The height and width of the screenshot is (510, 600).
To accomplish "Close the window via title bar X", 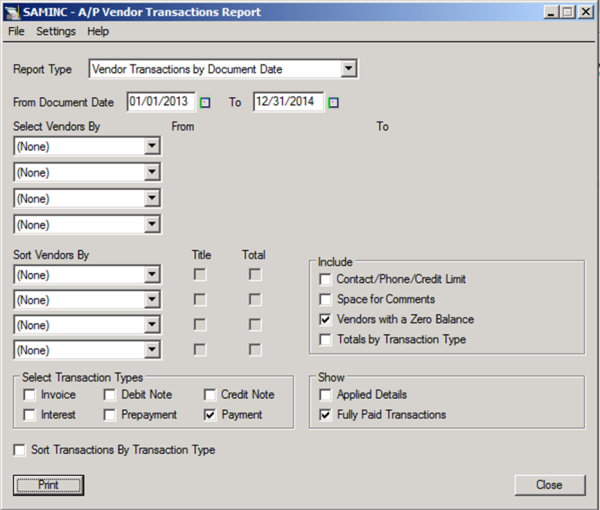I will (586, 12).
